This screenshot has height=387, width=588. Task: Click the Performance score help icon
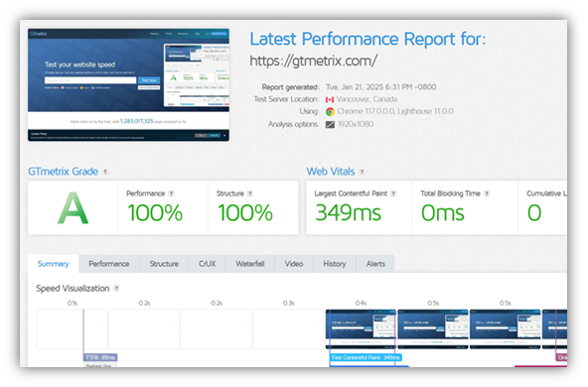(171, 193)
